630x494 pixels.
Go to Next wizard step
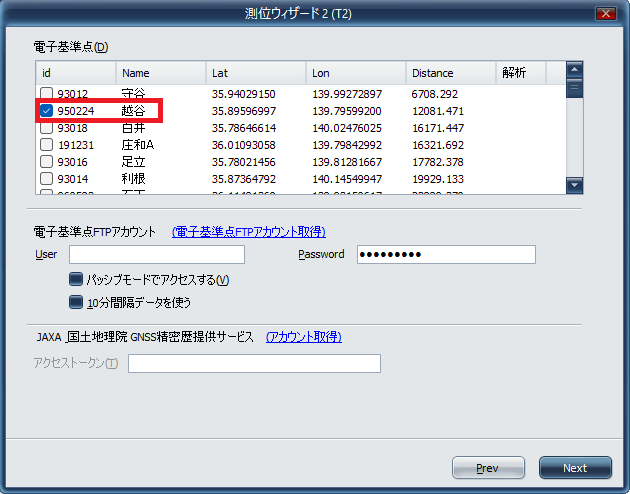pyautogui.click(x=575, y=468)
